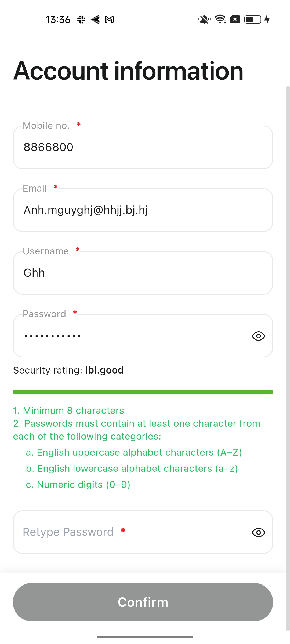290x644 pixels.
Task: Tap the status bar clock 13:36
Action: click(58, 20)
